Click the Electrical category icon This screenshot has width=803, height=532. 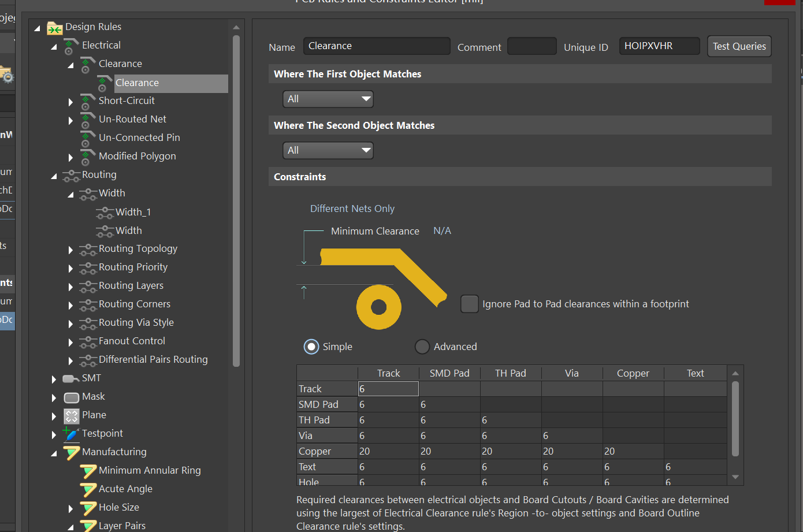tap(70, 46)
